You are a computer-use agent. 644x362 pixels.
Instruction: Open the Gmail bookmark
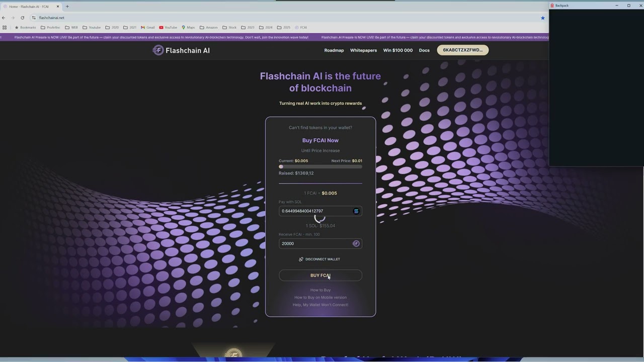pos(148,28)
